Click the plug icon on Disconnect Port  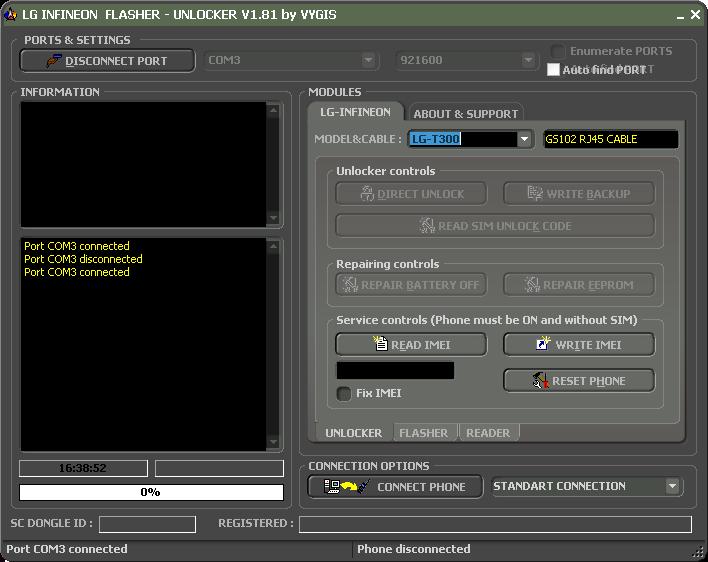tap(54, 60)
